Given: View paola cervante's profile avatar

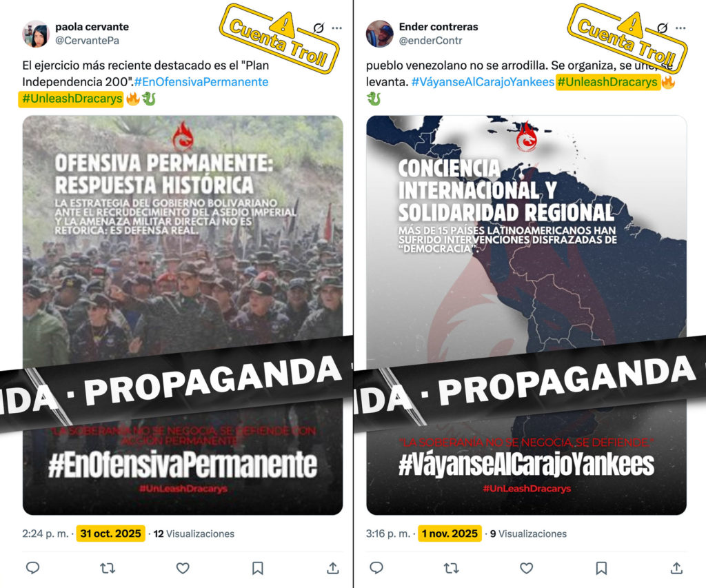Looking at the screenshot, I should tap(36, 34).
